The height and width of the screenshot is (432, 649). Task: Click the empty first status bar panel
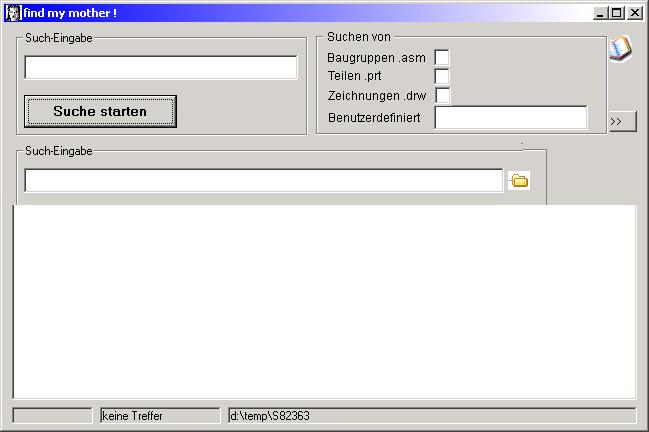(x=53, y=415)
